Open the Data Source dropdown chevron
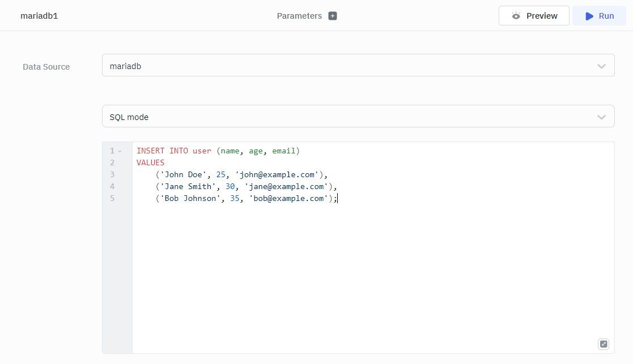This screenshot has width=633, height=364. [601, 66]
